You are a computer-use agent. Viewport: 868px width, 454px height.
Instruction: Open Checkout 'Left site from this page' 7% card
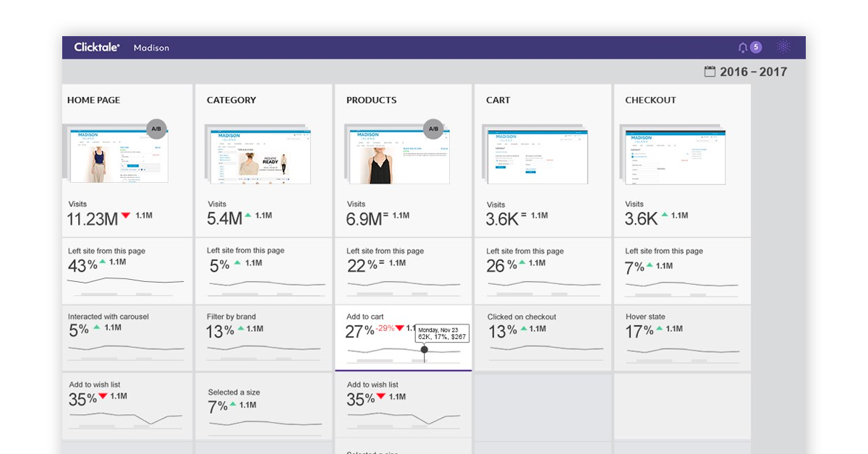click(682, 270)
